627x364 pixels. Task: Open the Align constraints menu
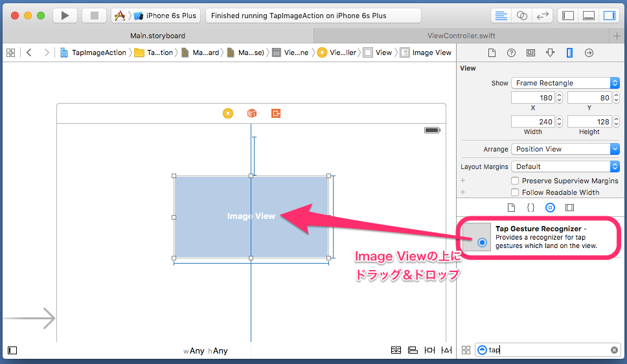pyautogui.click(x=413, y=350)
